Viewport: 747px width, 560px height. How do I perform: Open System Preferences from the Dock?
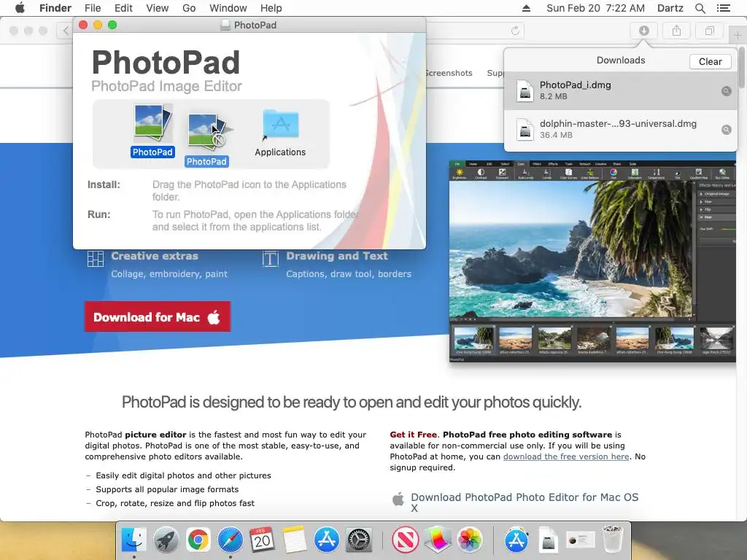coord(358,540)
